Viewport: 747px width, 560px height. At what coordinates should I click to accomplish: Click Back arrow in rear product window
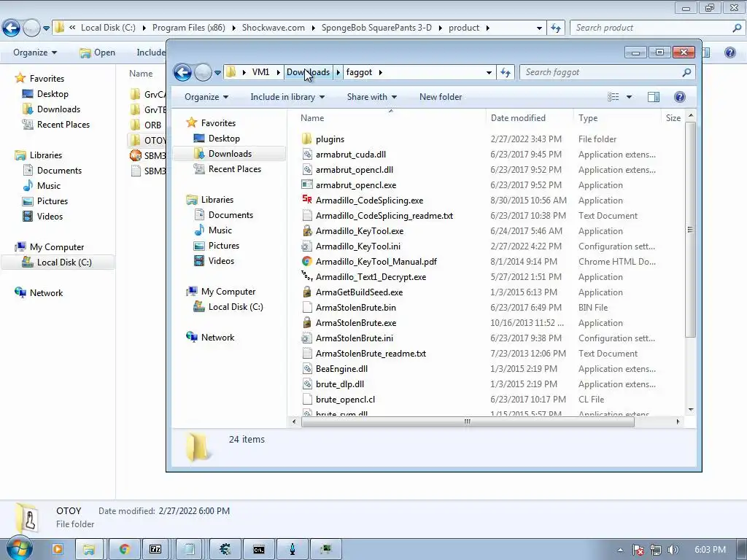tap(12, 28)
